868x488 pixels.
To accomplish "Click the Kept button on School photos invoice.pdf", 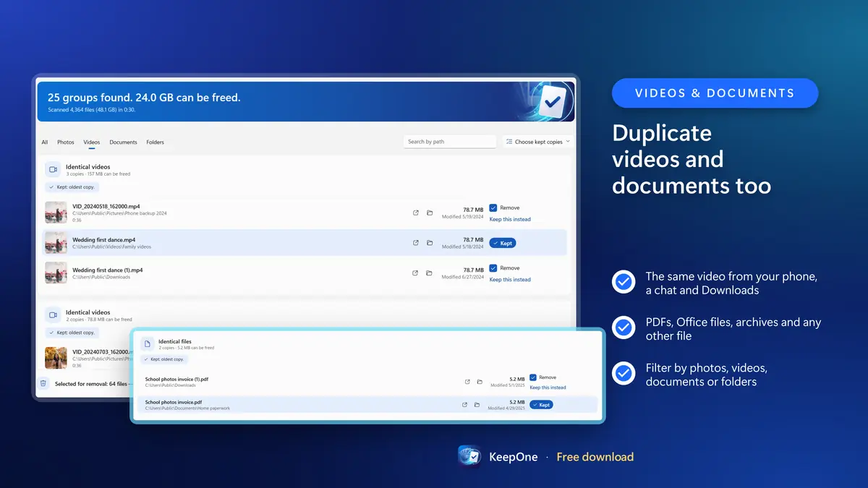I will 541,405.
